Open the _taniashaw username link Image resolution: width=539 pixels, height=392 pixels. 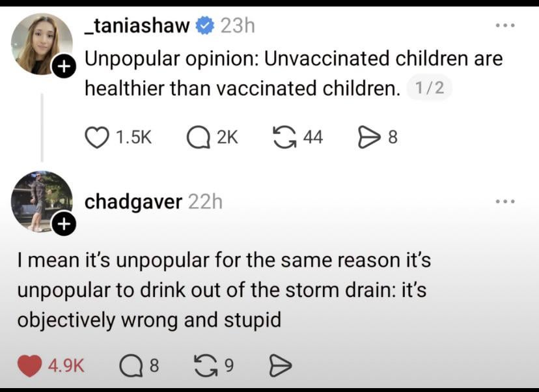137,26
